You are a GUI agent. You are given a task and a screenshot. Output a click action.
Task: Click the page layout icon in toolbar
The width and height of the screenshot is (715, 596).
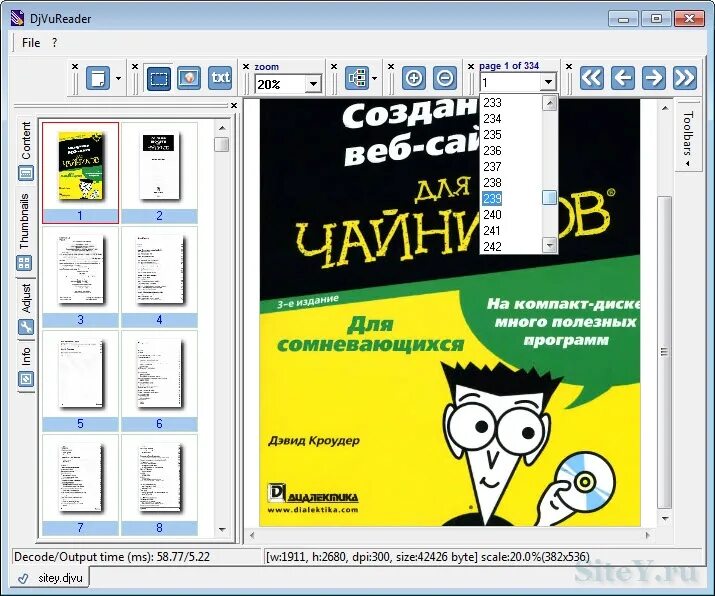tap(98, 78)
